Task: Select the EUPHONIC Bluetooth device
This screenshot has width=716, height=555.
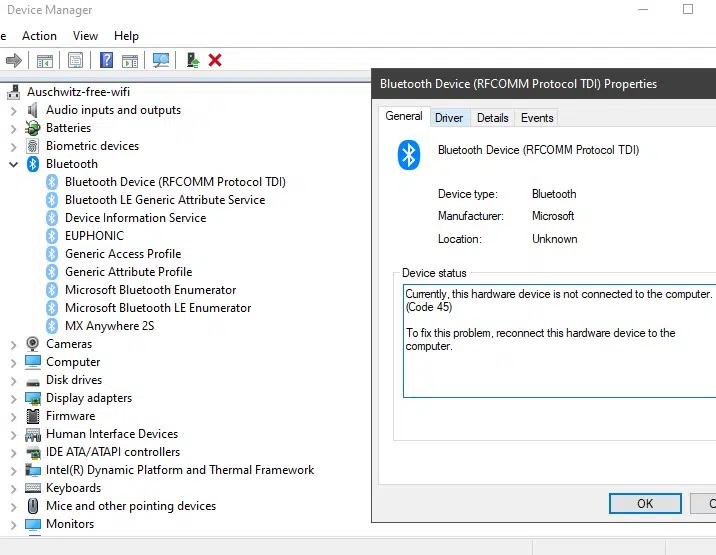Action: pos(94,236)
